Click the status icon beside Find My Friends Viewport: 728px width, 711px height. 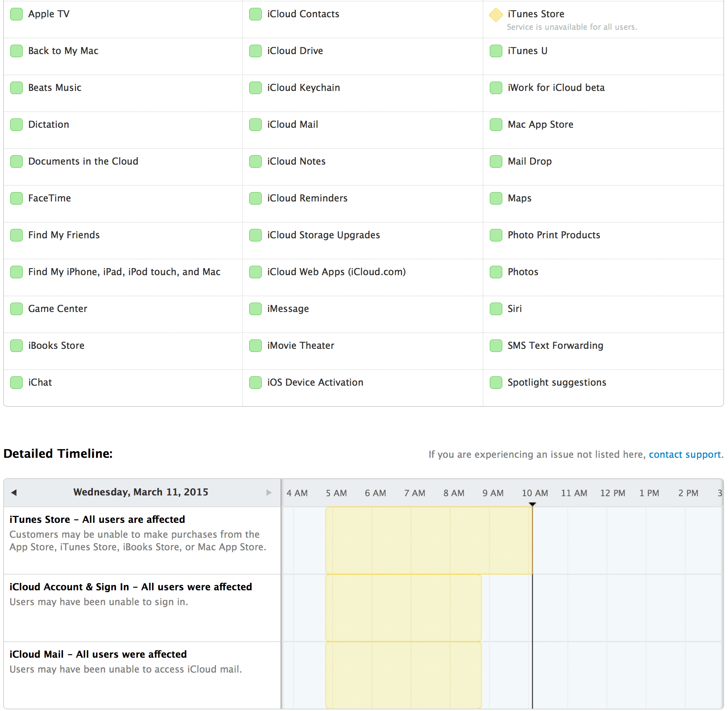tap(16, 235)
